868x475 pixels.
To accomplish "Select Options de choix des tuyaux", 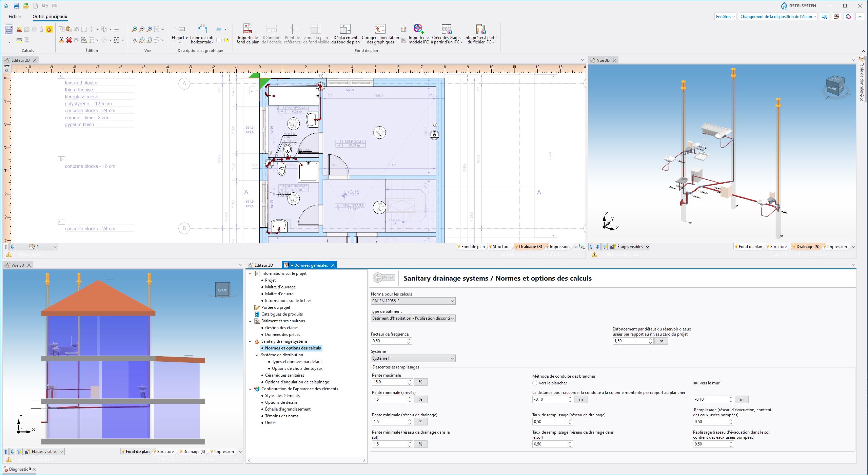I will pos(297,368).
